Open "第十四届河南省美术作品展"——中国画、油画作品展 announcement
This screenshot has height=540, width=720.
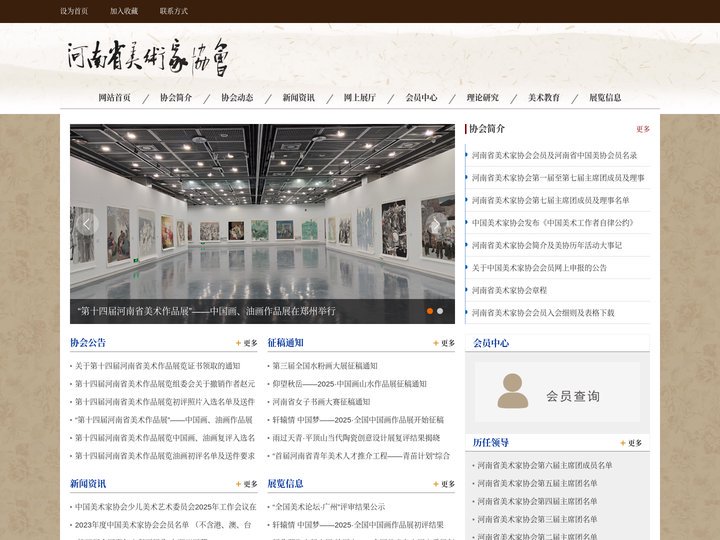164,420
